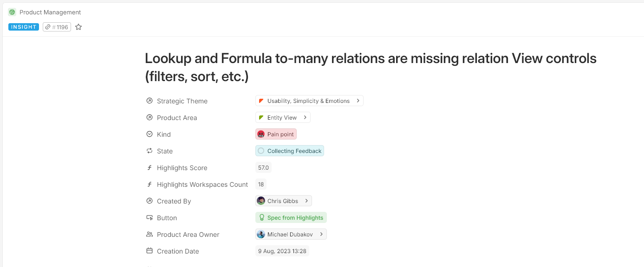Click the Creation Date calendar icon
Screen dimensions: 644x267
coord(150,251)
